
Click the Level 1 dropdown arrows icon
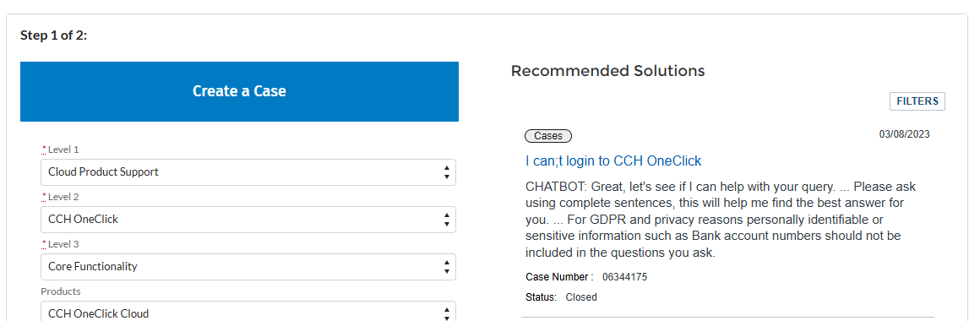click(x=446, y=172)
